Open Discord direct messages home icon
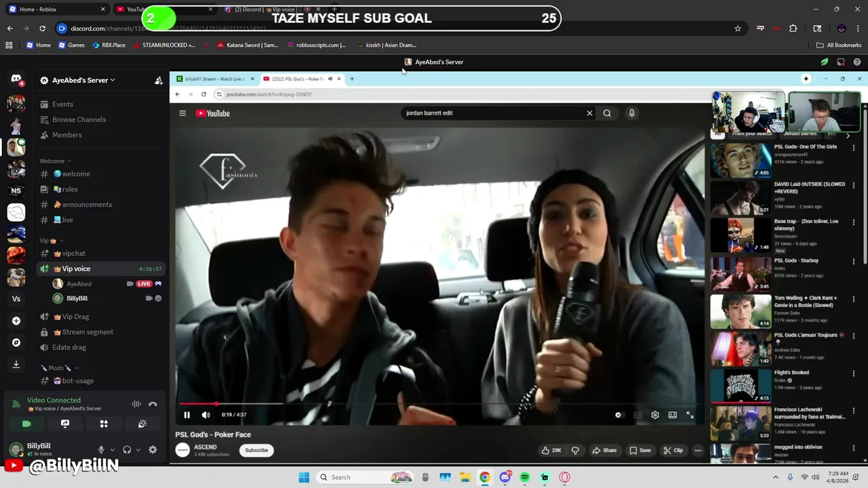The image size is (868, 488). 16,80
